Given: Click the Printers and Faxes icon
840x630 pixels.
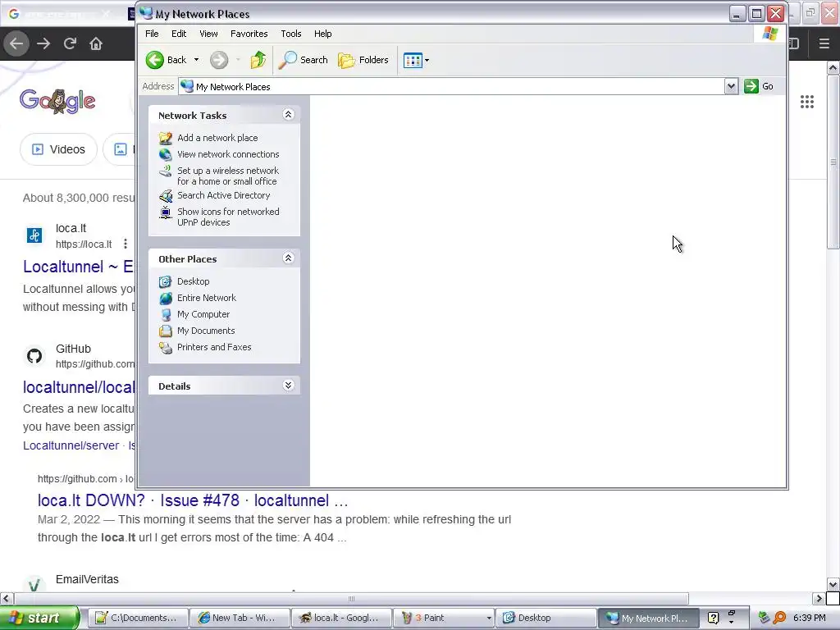Looking at the screenshot, I should click(166, 348).
